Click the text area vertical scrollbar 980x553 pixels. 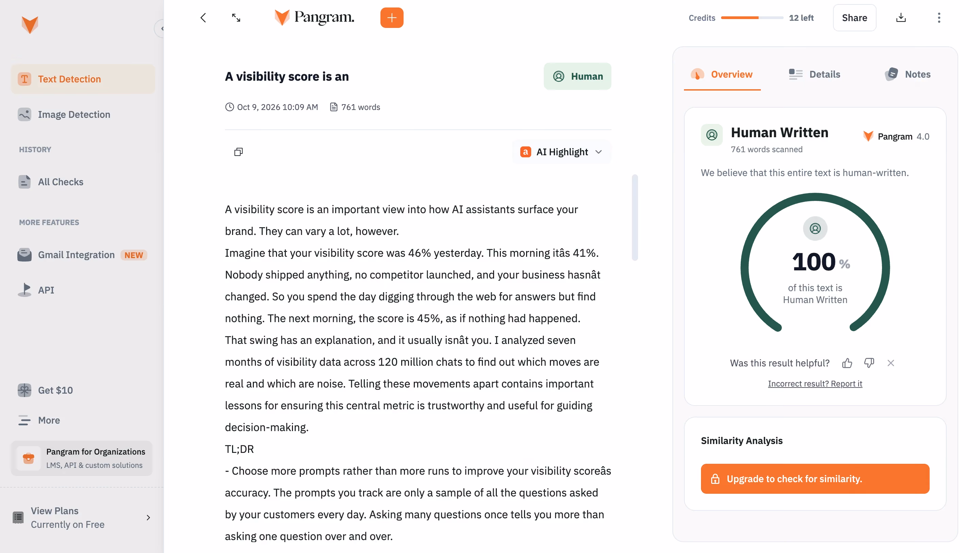tap(635, 217)
